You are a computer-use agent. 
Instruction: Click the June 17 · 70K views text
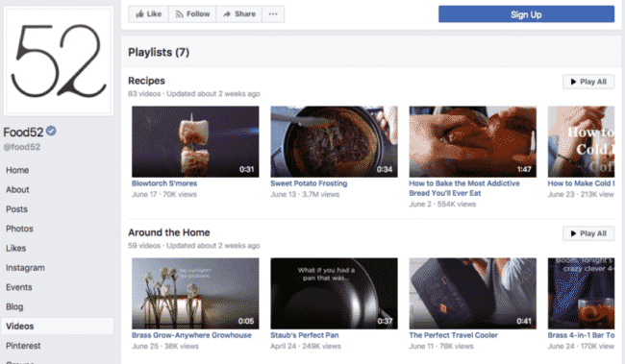pos(164,194)
